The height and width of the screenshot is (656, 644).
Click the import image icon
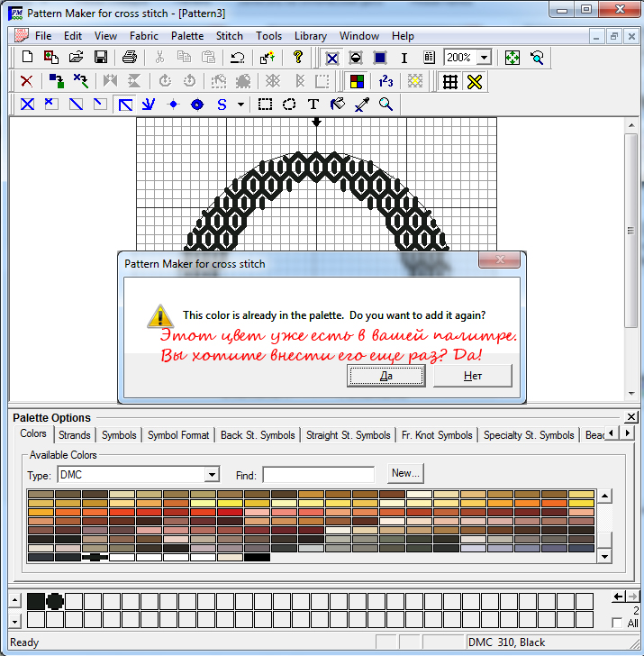click(x=51, y=57)
